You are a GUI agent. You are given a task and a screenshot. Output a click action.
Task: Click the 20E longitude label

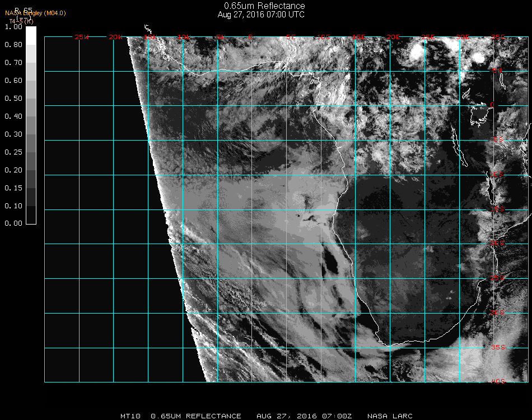tap(394, 37)
